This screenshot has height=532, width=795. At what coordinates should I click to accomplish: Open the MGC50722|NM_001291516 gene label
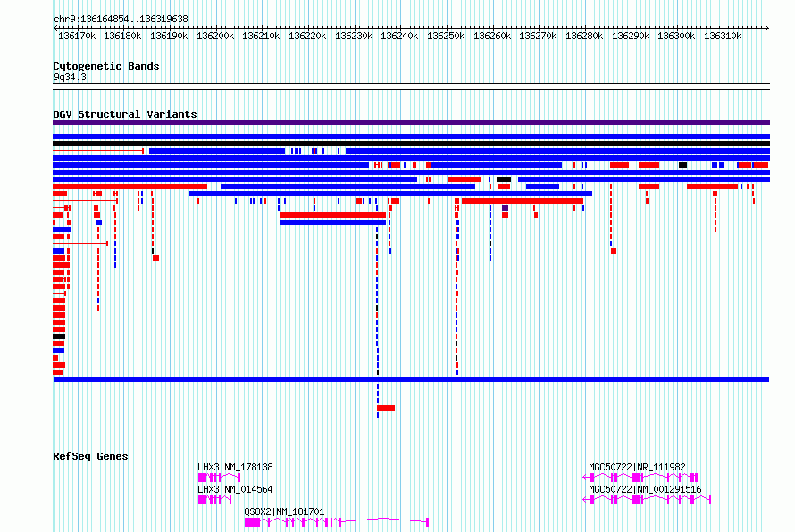[645, 489]
